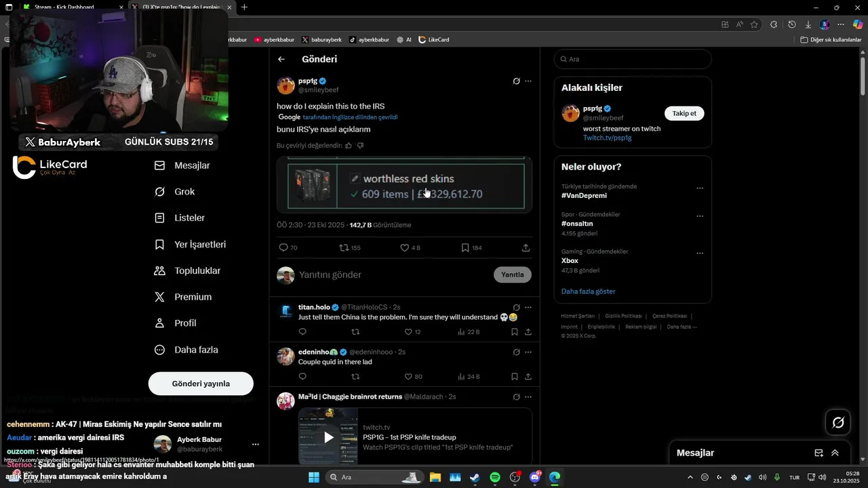868x488 pixels.
Task: Open more options on edeninho's comment
Action: click(528, 352)
